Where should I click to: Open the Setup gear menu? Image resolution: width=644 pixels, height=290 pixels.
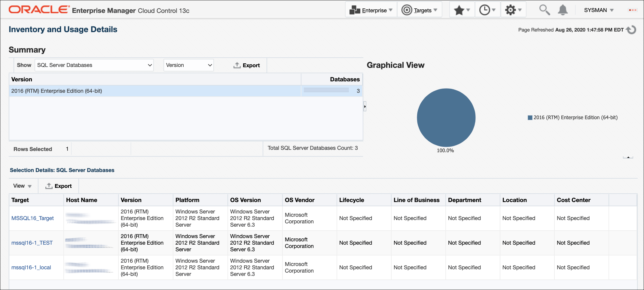[513, 10]
